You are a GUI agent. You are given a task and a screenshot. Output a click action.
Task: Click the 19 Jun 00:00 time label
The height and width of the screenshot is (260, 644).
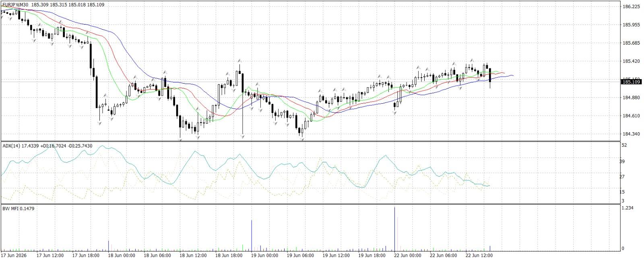point(265,256)
